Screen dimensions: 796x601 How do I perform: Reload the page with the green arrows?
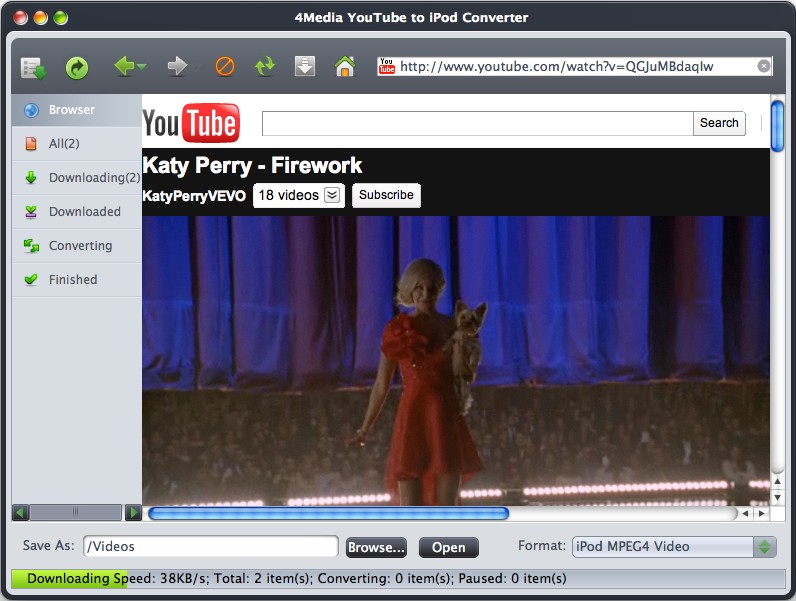[264, 66]
